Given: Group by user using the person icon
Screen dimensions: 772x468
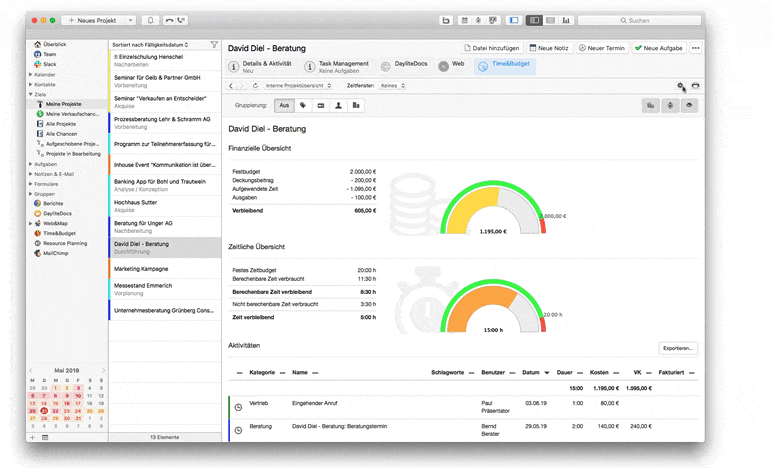Looking at the screenshot, I should point(338,105).
